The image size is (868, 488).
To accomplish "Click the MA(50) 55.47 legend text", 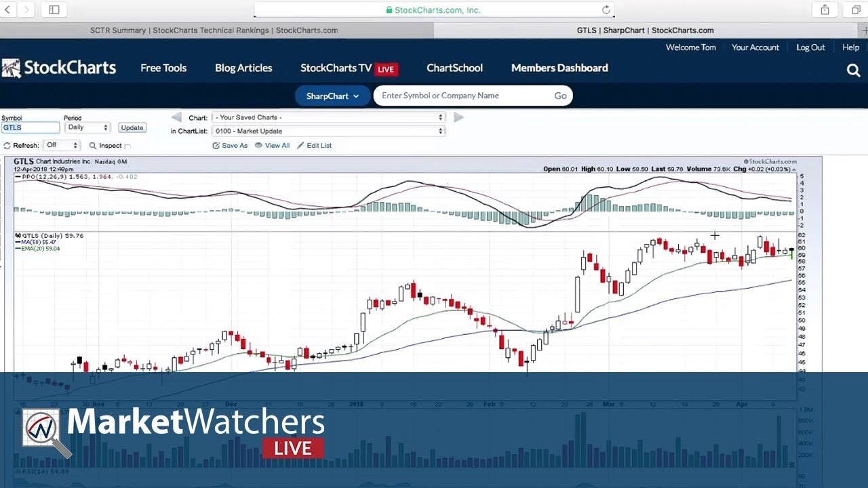I will point(38,242).
